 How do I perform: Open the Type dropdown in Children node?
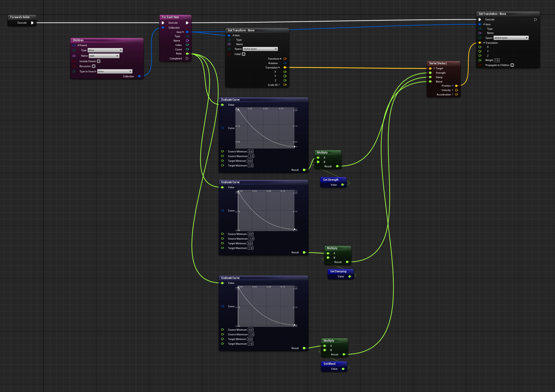105,50
